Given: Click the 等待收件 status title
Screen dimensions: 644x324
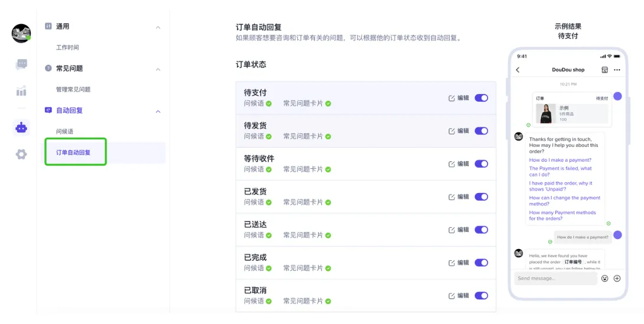Looking at the screenshot, I should (x=259, y=158).
